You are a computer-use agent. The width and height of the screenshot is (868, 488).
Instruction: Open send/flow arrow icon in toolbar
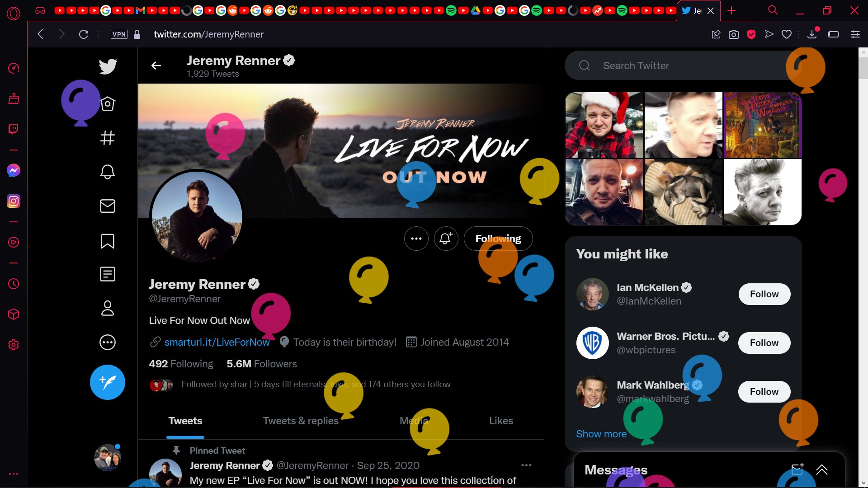pyautogui.click(x=769, y=34)
